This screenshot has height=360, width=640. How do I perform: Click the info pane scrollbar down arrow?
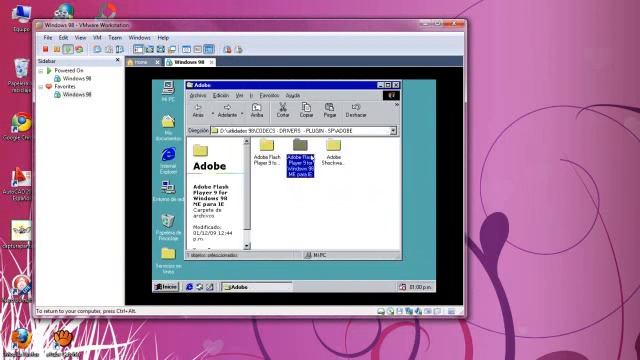tap(247, 246)
